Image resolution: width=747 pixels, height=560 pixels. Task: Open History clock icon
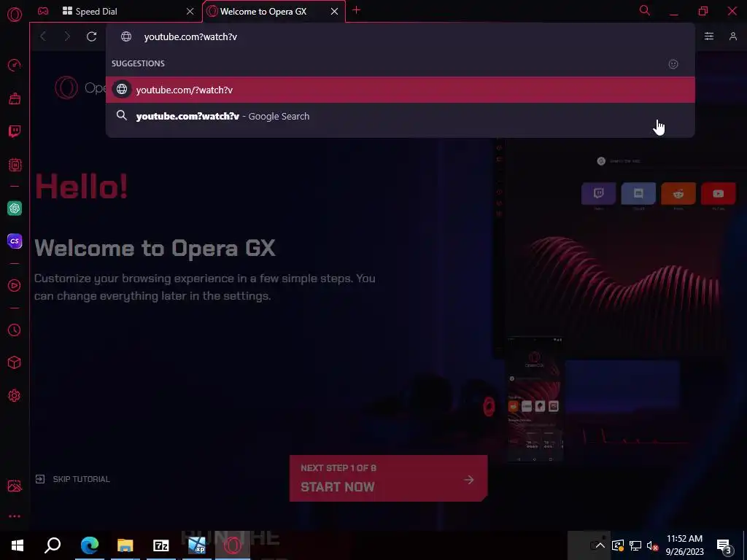pos(15,330)
